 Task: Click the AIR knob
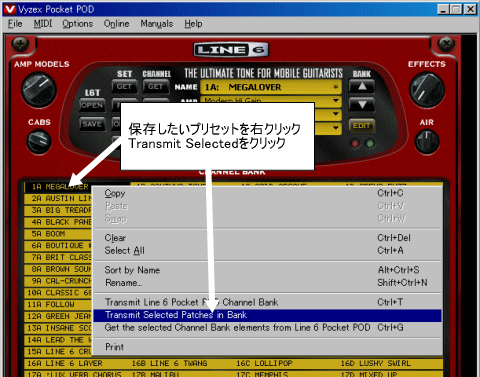(427, 142)
